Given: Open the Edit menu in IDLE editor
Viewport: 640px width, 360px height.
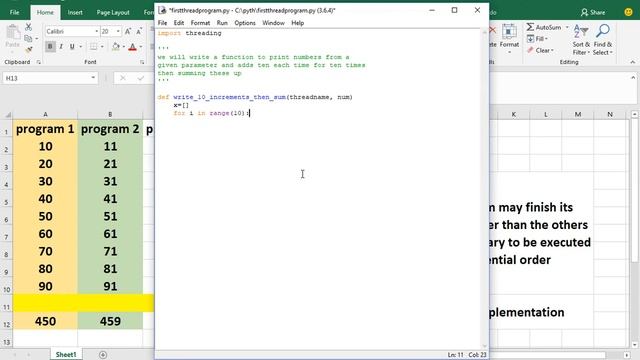Looking at the screenshot, I should pos(179,23).
